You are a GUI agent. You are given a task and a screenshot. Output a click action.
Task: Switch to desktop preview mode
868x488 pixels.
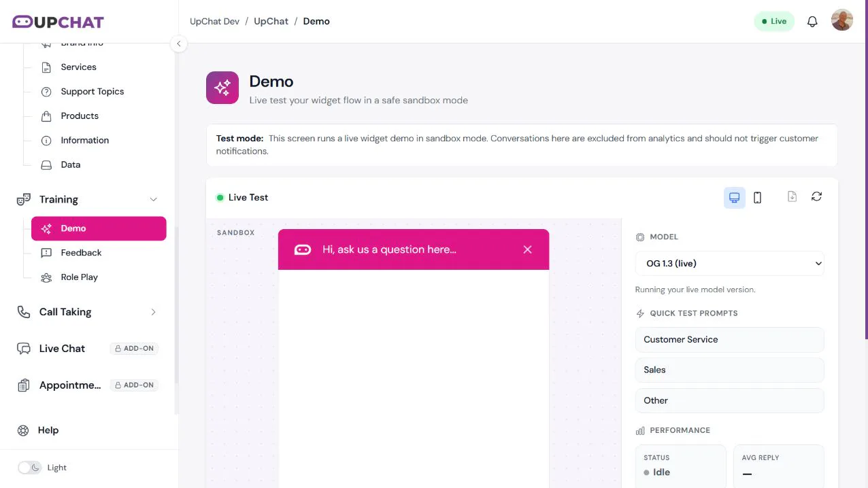click(735, 198)
